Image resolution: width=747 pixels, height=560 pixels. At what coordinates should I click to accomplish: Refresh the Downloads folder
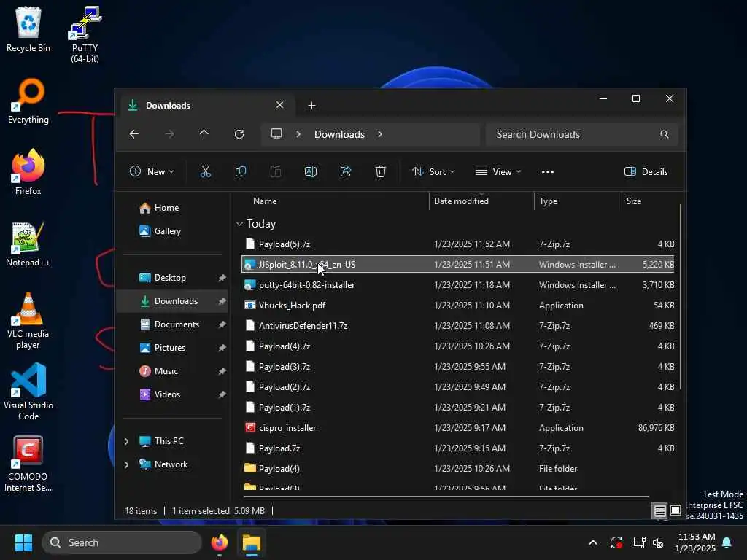pos(239,134)
